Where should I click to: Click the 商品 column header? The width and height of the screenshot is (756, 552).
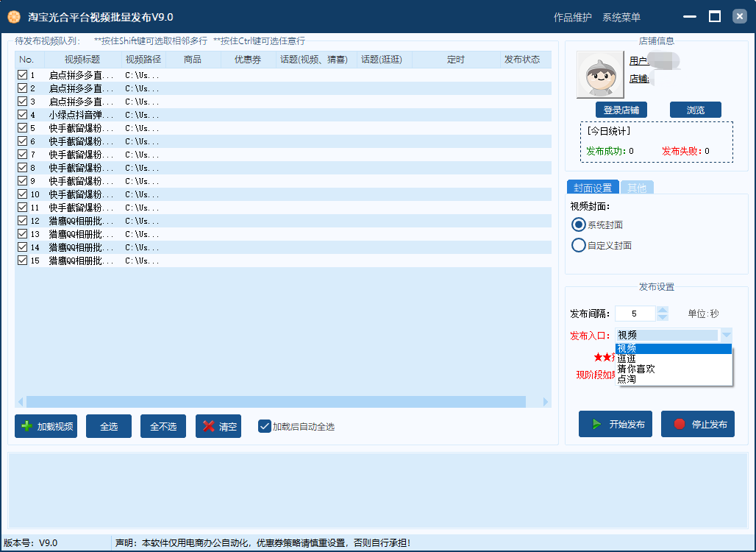(193, 60)
